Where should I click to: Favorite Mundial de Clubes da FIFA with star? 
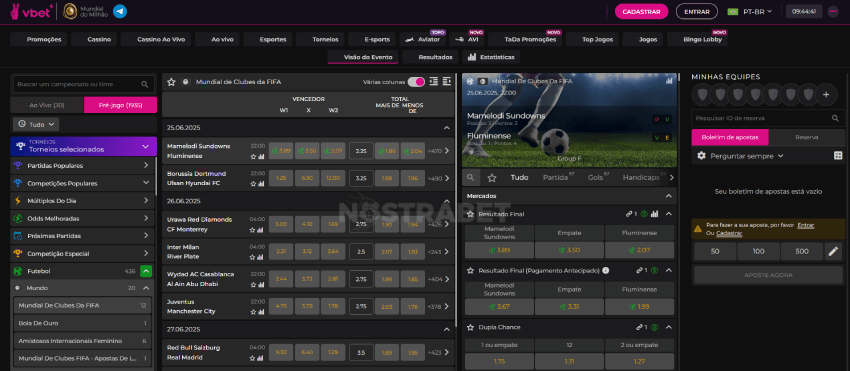[x=171, y=82]
